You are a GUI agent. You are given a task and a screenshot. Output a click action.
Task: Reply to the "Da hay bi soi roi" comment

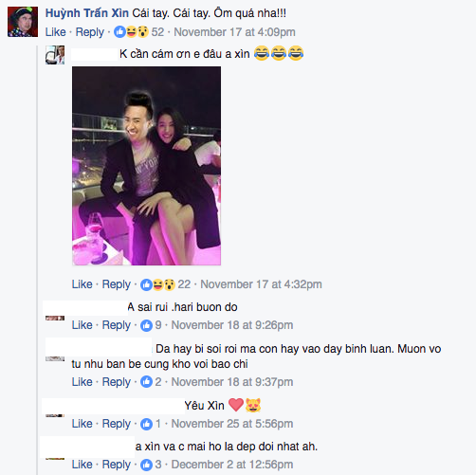117,382
